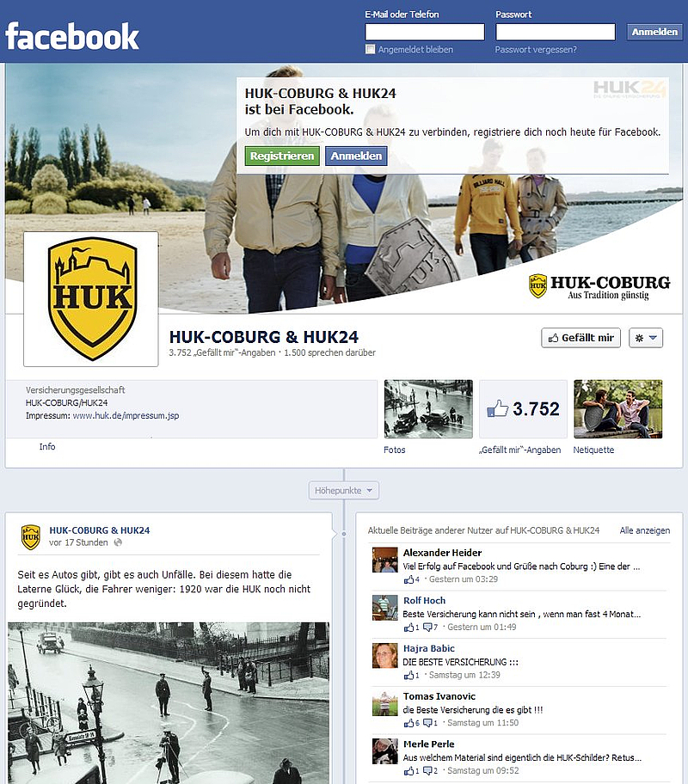Image resolution: width=688 pixels, height=784 pixels.
Task: Open the Netiquette section thumbnail
Action: click(618, 409)
